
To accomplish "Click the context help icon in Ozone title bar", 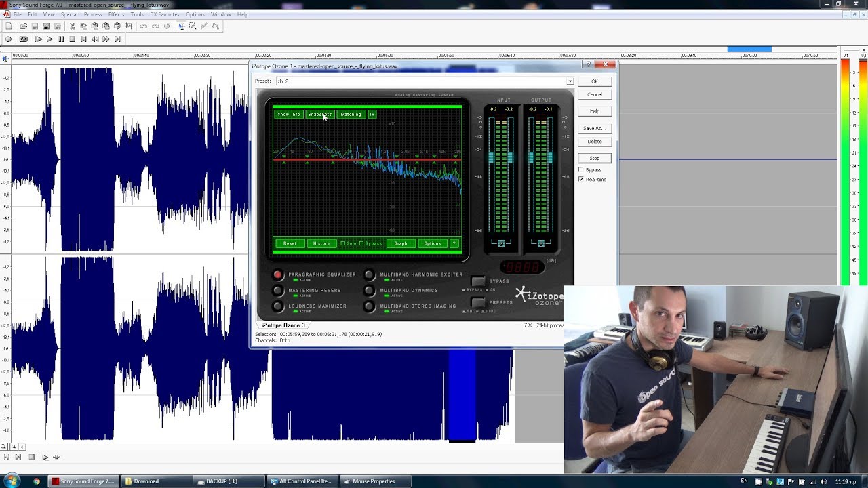I will click(589, 65).
